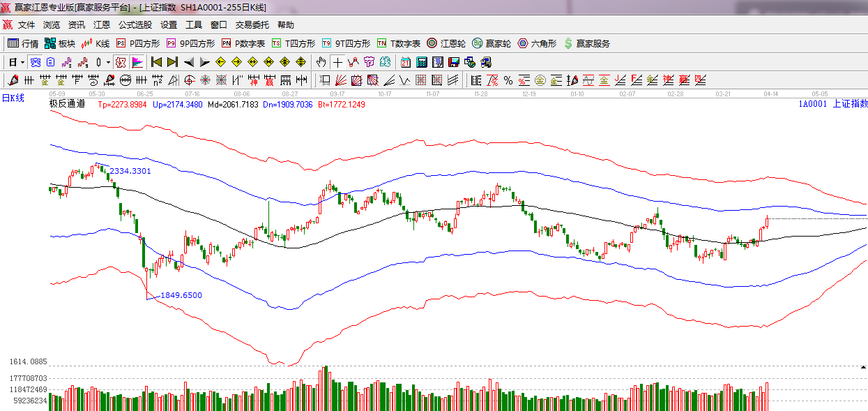The width and height of the screenshot is (868, 411).
Task: Click the 行情 quotes button
Action: coord(23,43)
